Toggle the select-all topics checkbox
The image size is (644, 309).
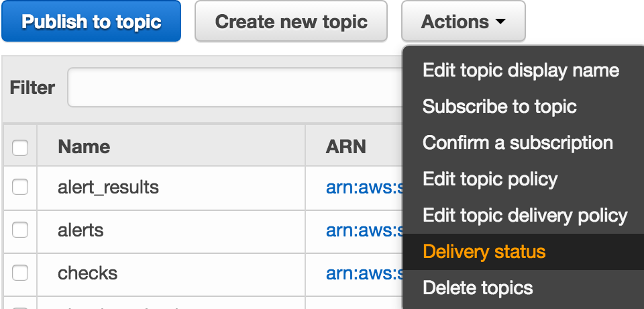[20, 147]
